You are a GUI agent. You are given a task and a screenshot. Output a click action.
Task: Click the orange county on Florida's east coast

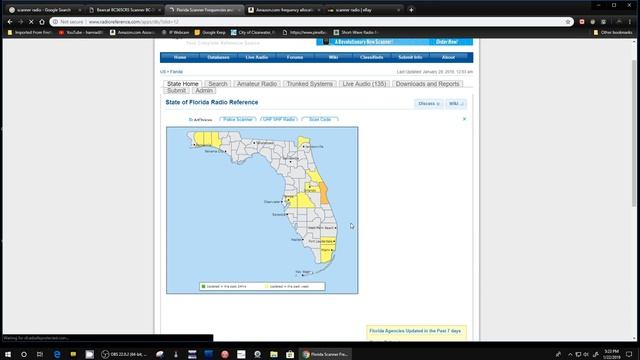click(324, 193)
